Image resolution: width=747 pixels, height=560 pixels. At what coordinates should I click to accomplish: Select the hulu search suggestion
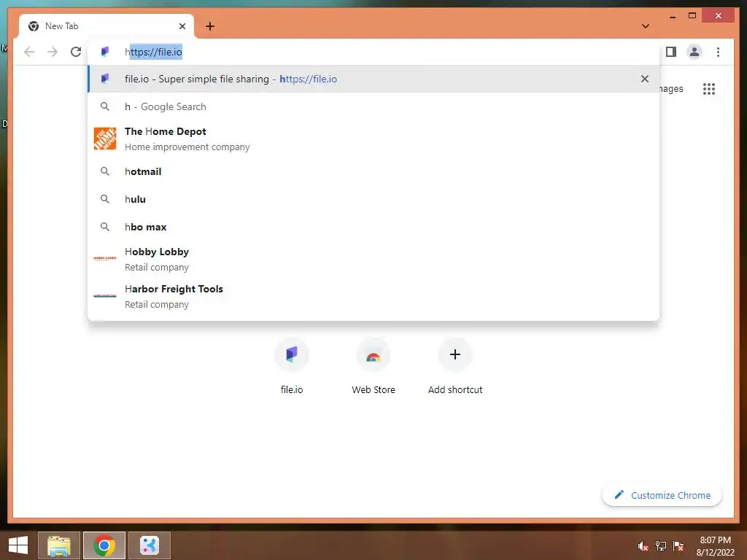[x=373, y=199]
